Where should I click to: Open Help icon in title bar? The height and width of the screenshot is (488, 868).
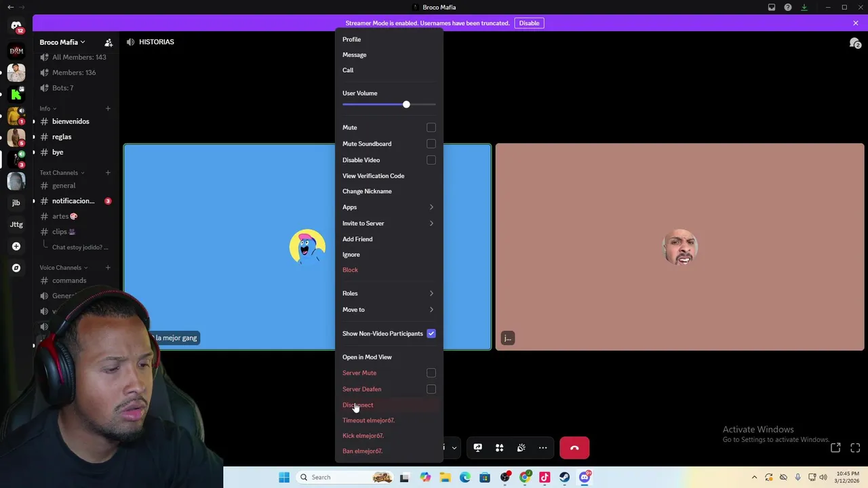788,7
